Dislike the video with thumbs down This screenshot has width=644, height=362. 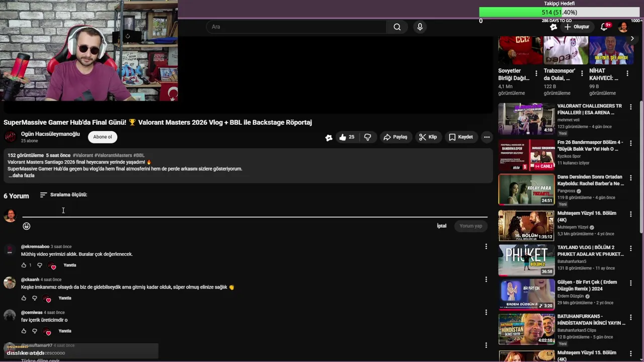pos(368,137)
